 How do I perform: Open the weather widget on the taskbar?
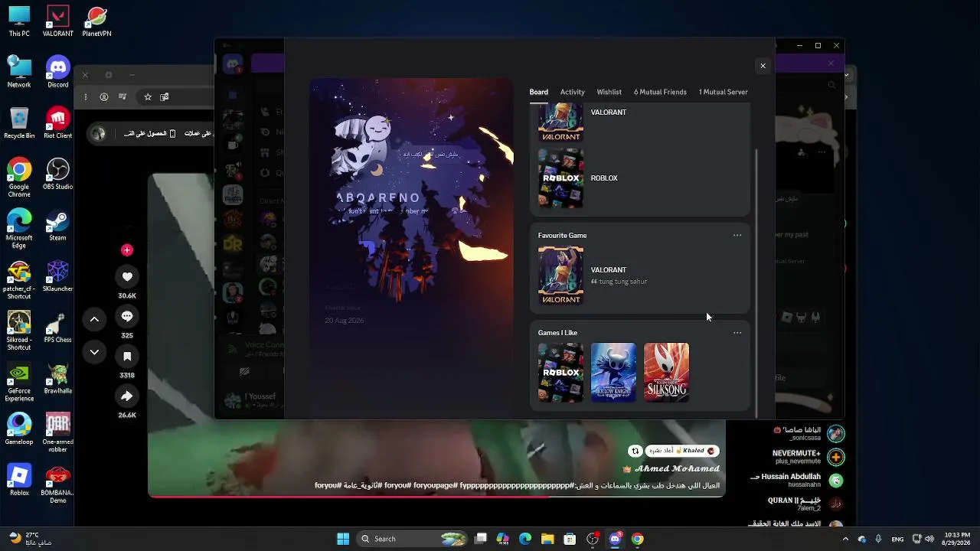(31, 539)
